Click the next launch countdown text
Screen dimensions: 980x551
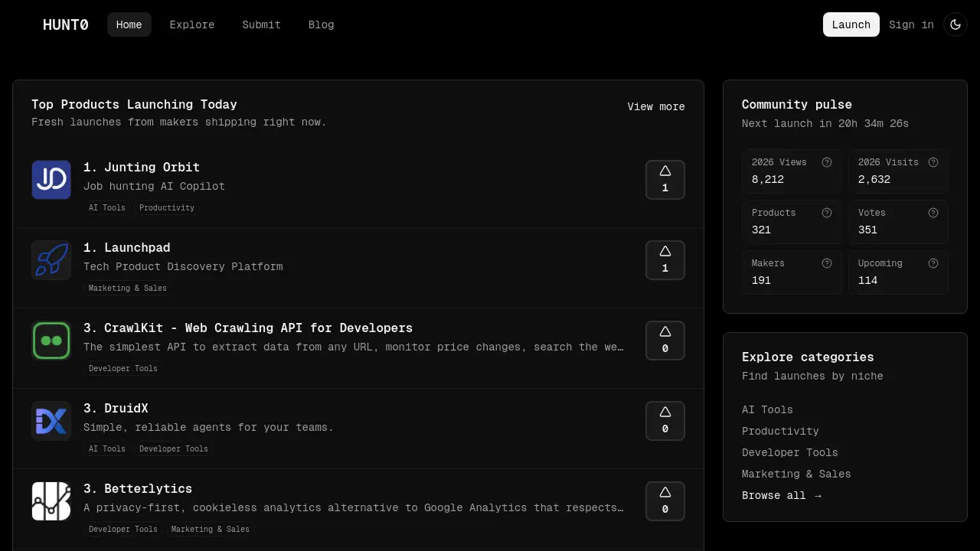[825, 123]
